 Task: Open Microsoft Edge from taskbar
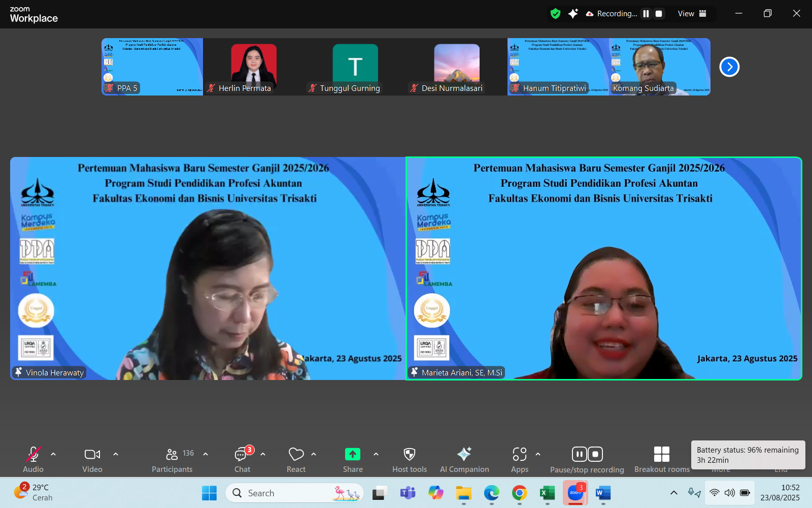tap(491, 493)
